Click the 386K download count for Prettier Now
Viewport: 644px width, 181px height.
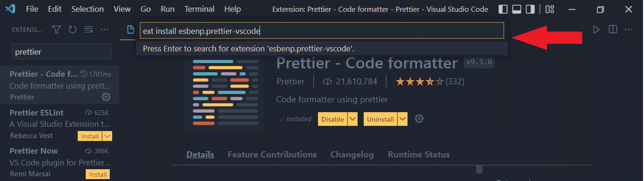click(97, 151)
